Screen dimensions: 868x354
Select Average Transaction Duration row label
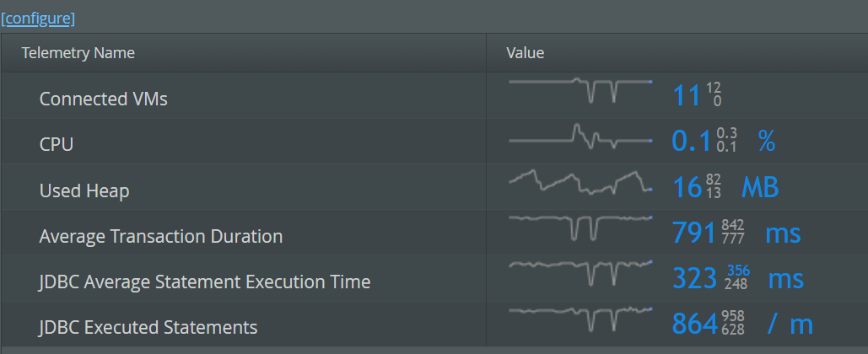coord(161,236)
